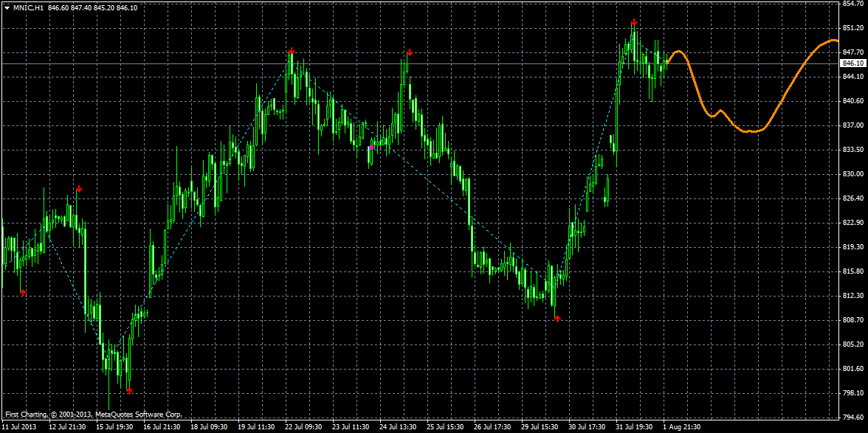The width and height of the screenshot is (868, 433).
Task: Click the low price 845.20 in header
Action: tap(103, 8)
